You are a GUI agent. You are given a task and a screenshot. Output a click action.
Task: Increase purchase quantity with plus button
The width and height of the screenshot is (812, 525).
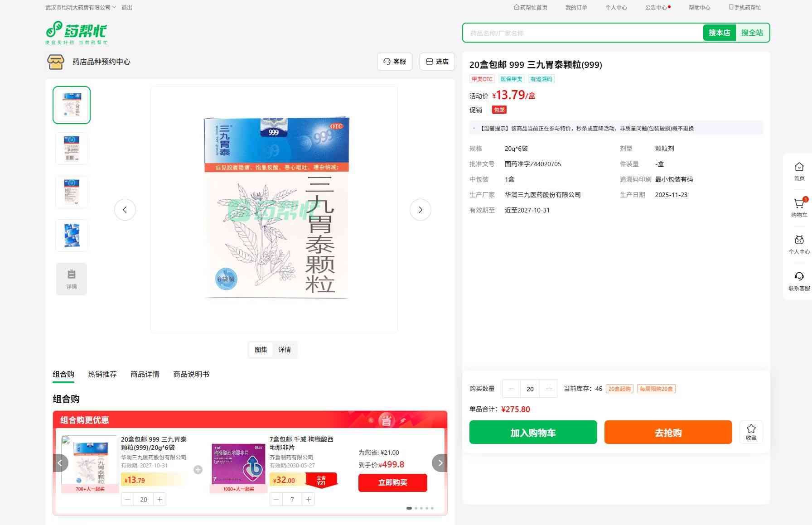tap(549, 389)
